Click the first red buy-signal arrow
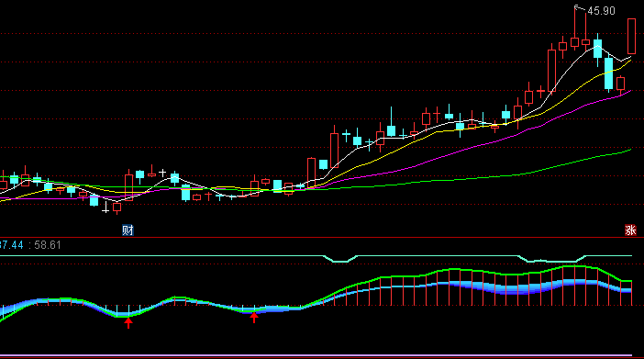The image size is (644, 359). 128,322
